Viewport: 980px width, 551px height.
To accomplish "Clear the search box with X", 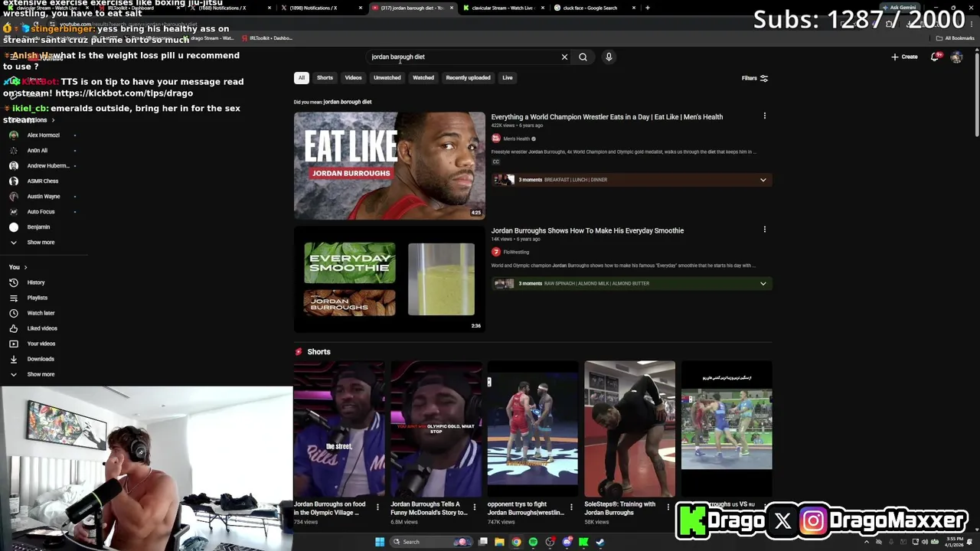I will tap(564, 57).
